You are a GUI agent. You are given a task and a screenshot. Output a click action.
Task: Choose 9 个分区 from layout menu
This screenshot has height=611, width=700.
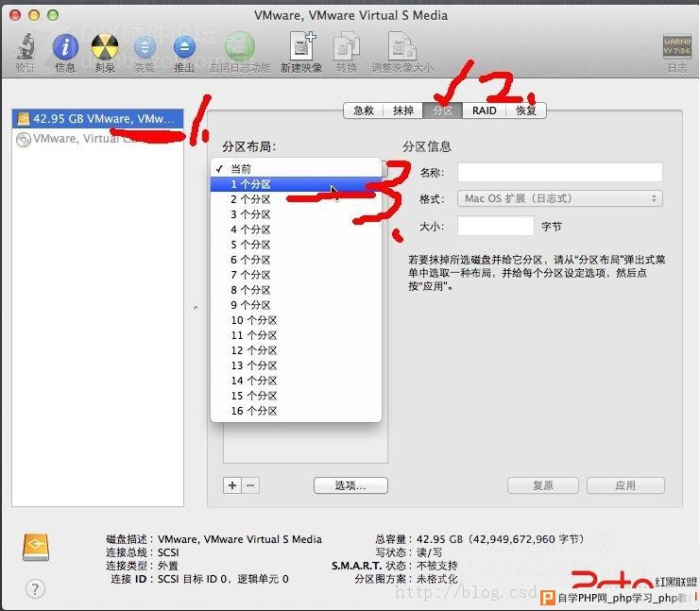coord(296,305)
